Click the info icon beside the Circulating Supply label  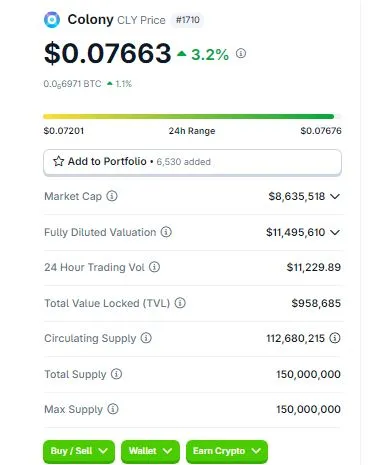[146, 338]
